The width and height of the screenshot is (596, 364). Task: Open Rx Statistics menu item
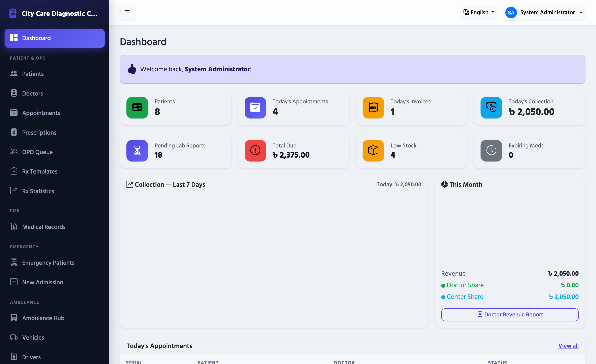tap(55, 191)
